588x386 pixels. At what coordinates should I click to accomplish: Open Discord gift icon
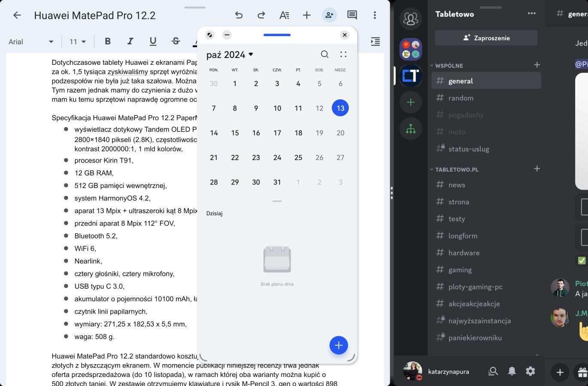pyautogui.click(x=582, y=372)
